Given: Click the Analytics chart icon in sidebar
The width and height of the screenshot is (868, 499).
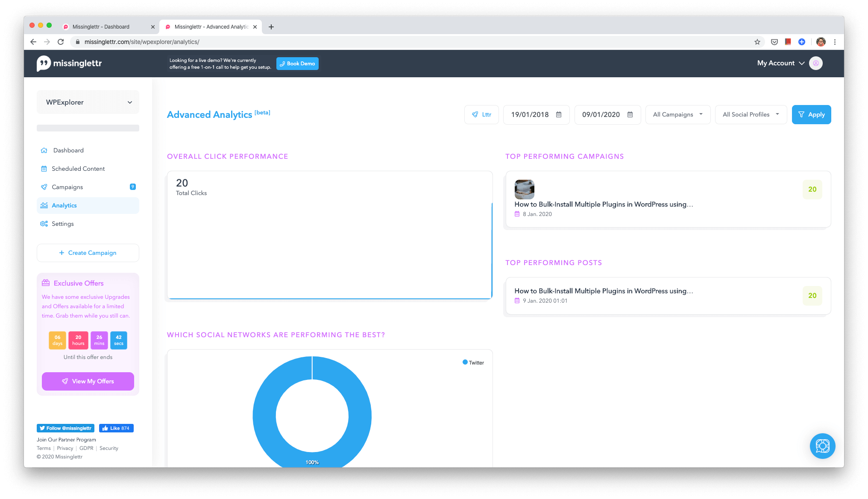Looking at the screenshot, I should pyautogui.click(x=44, y=205).
